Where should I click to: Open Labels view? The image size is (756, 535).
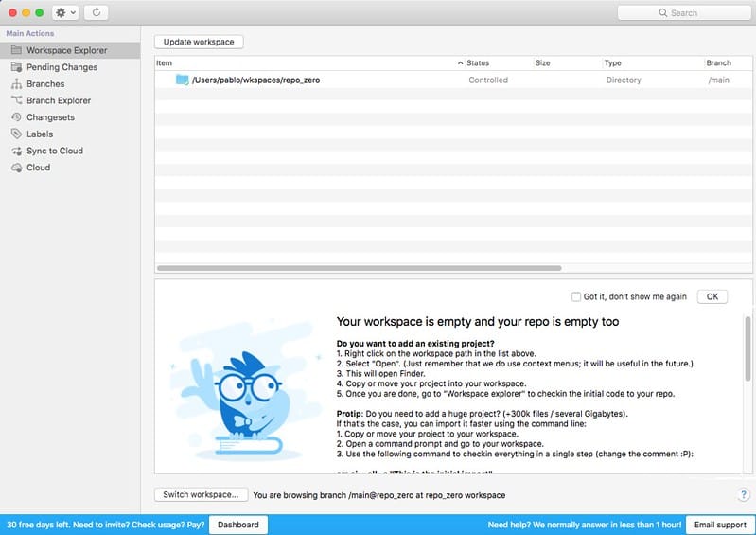pyautogui.click(x=70, y=134)
